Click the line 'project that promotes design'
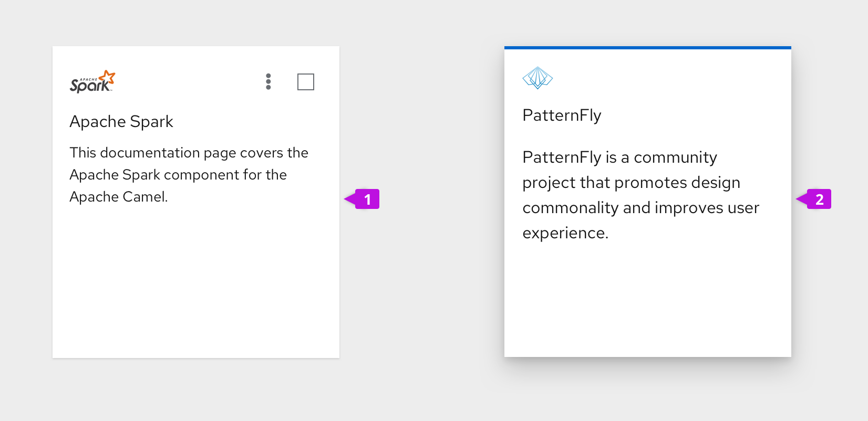 tap(631, 183)
